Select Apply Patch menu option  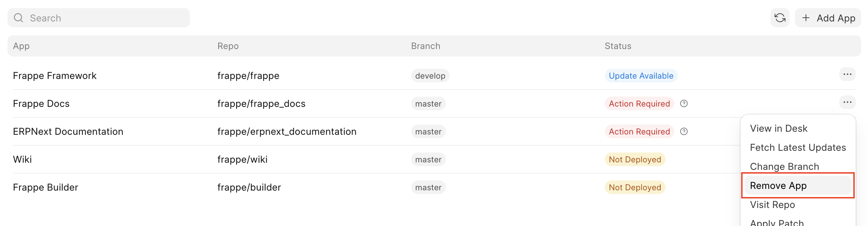[777, 223]
